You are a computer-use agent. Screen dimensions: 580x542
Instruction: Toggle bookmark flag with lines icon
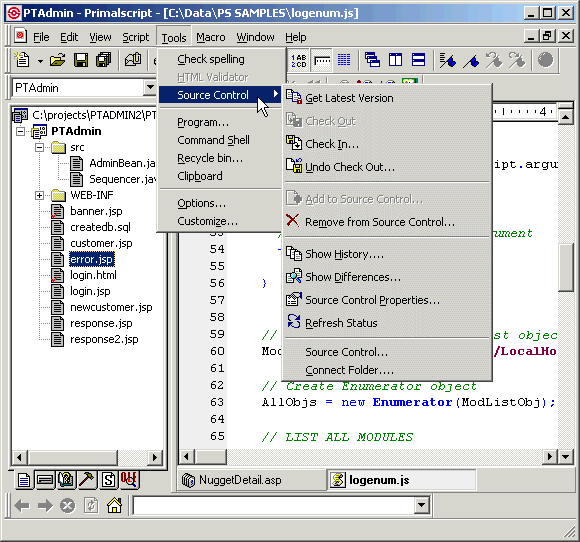(x=448, y=60)
